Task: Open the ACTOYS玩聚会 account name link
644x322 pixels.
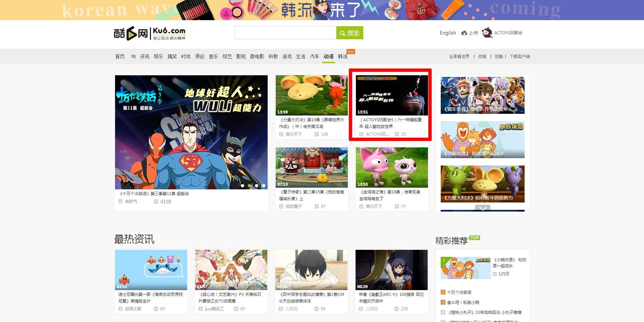Action: [508, 33]
